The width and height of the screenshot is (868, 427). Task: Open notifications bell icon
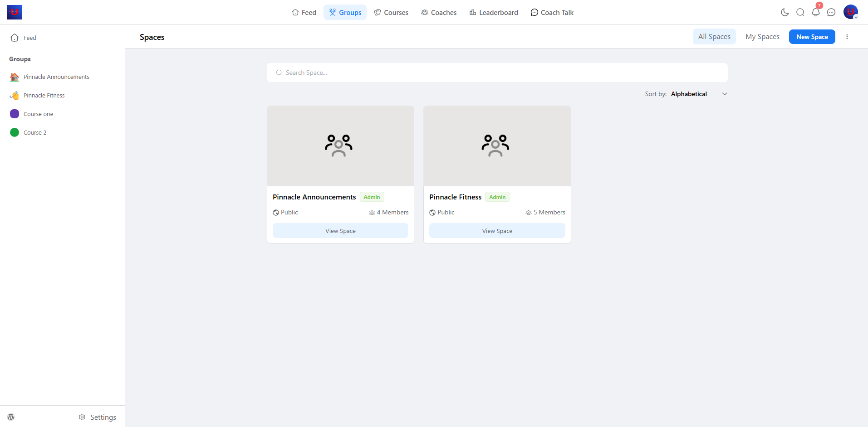815,12
